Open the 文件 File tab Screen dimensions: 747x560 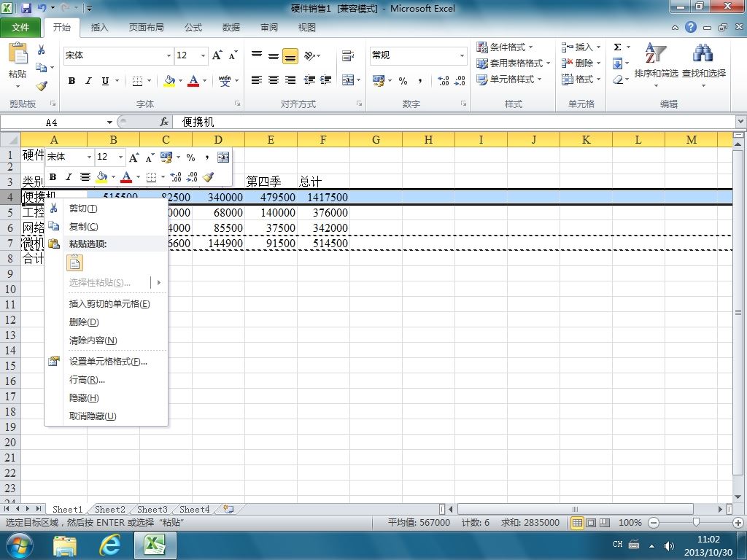(20, 27)
